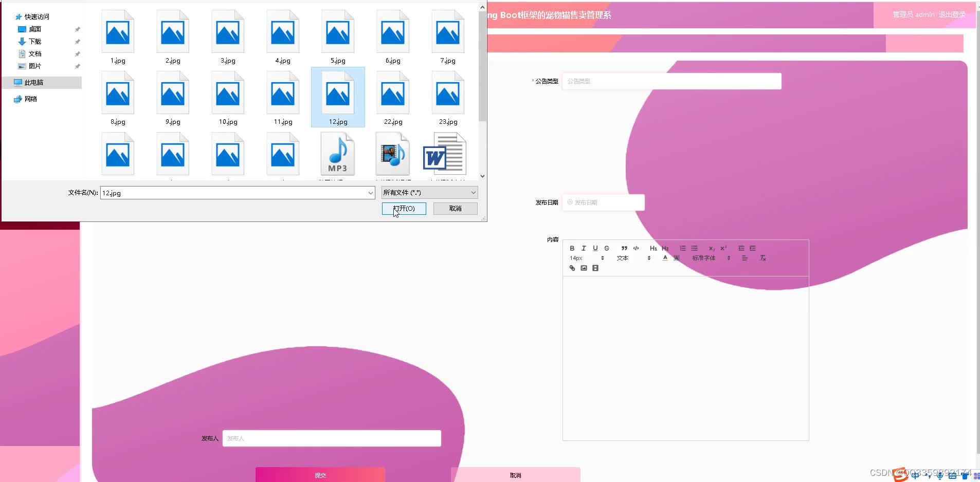Click the file list scrollbar down arrow
Image resolution: width=980 pixels, height=482 pixels.
click(x=482, y=176)
